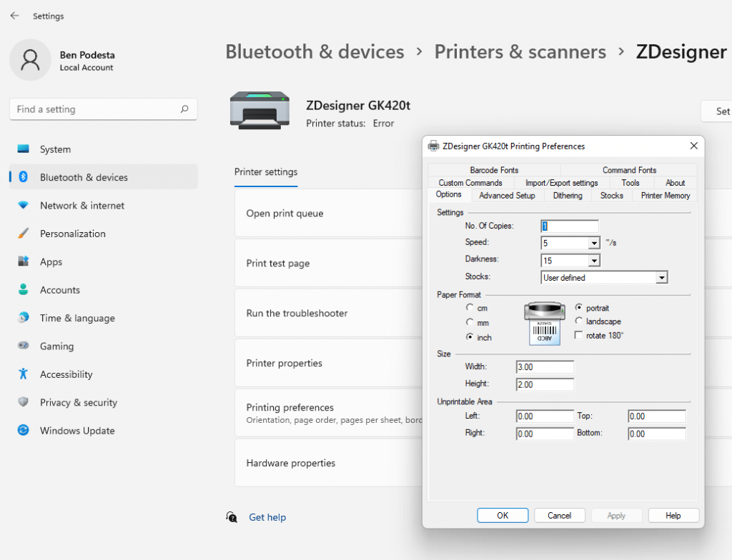
Task: Switch to the Advanced Setup tab
Action: tap(508, 195)
